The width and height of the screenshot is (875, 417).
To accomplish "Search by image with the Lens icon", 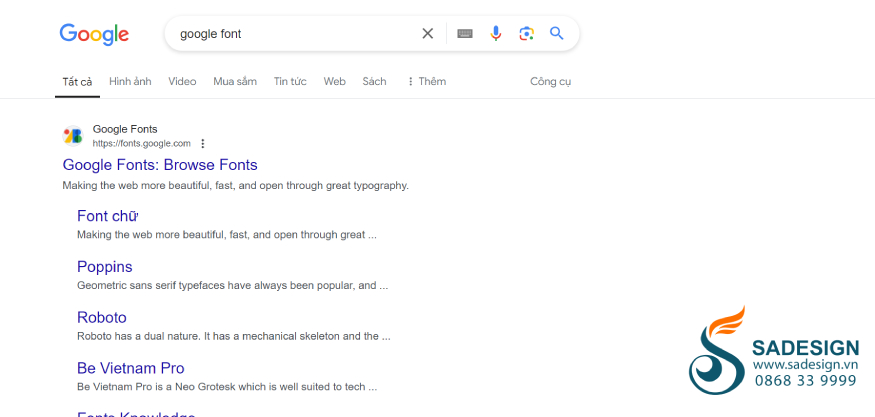I will coord(526,33).
